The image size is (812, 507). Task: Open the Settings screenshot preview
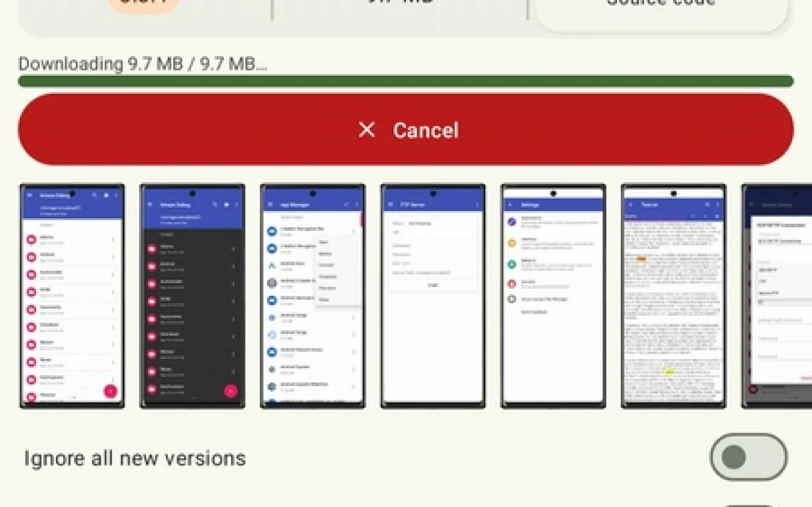click(553, 296)
